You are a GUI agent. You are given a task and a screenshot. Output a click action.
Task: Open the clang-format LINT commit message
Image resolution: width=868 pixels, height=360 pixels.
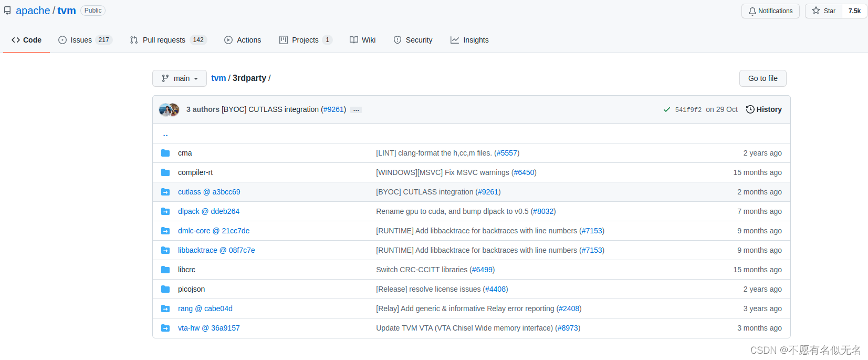(434, 153)
